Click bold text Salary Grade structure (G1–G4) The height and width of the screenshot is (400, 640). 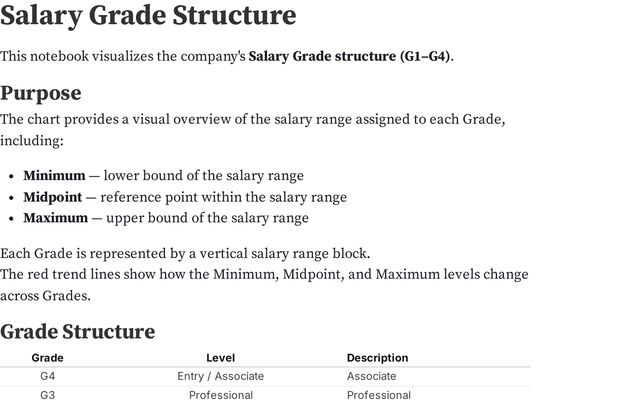(349, 56)
